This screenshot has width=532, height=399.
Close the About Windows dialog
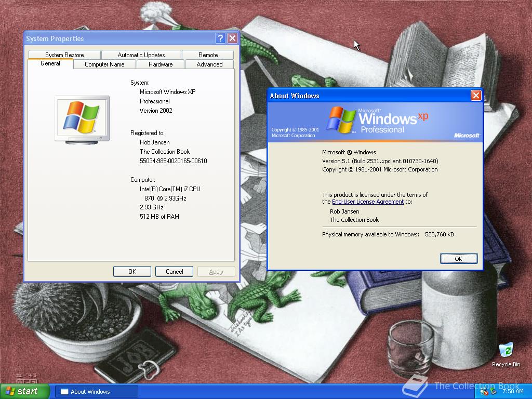(476, 96)
